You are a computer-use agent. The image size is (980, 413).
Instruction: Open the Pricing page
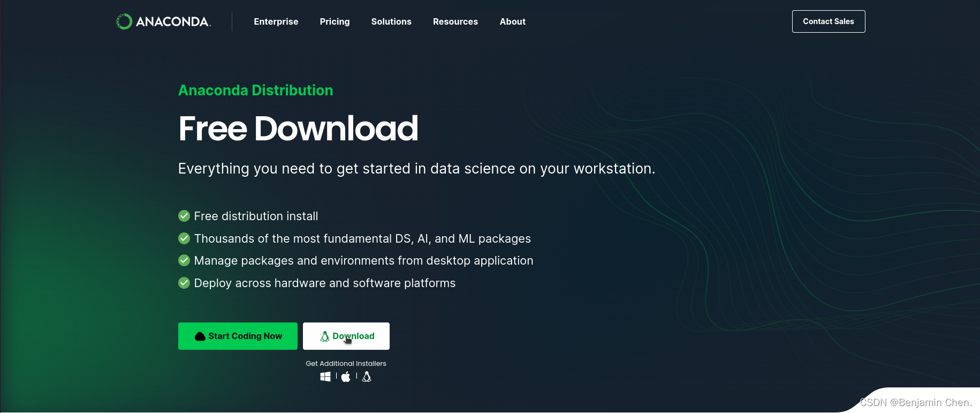tap(335, 21)
